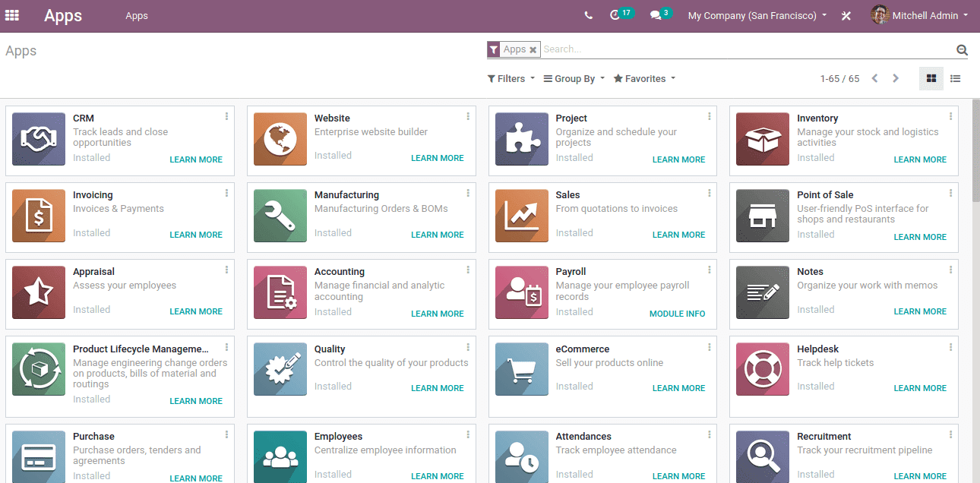Click the phone icon in the top bar
This screenshot has width=980, height=483.
(x=588, y=14)
